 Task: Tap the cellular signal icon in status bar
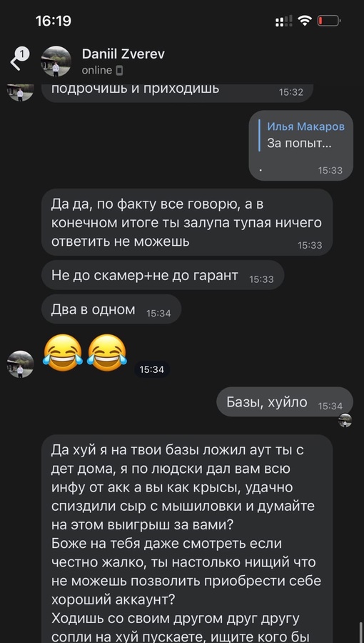[284, 21]
